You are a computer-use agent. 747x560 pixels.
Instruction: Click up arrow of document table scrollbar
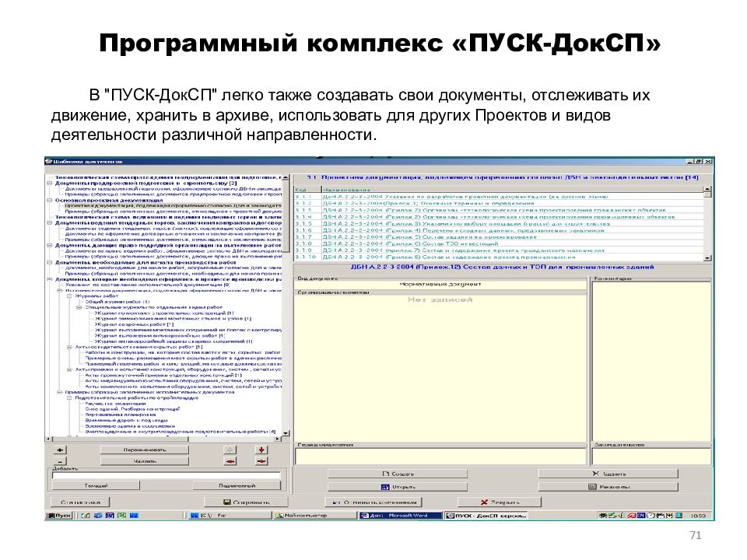pos(707,190)
